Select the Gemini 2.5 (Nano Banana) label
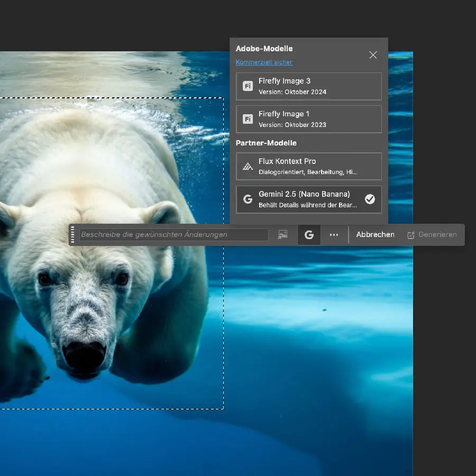The image size is (476, 476). (x=304, y=194)
